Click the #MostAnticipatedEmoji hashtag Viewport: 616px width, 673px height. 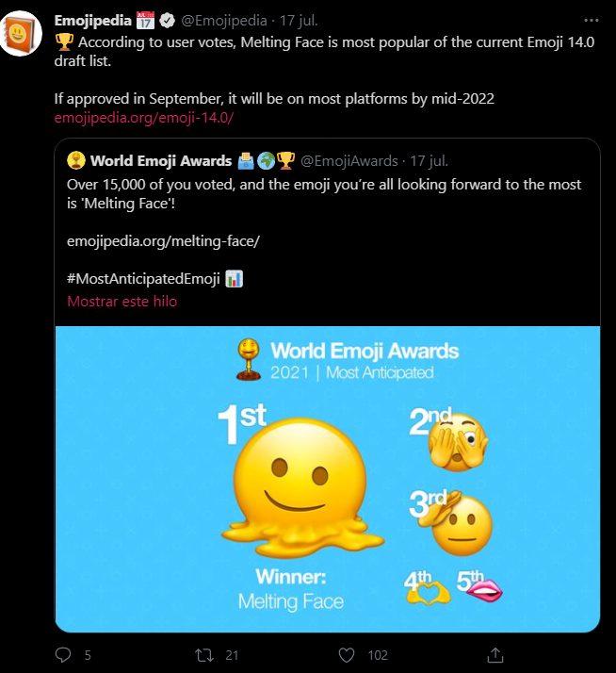coord(143,280)
